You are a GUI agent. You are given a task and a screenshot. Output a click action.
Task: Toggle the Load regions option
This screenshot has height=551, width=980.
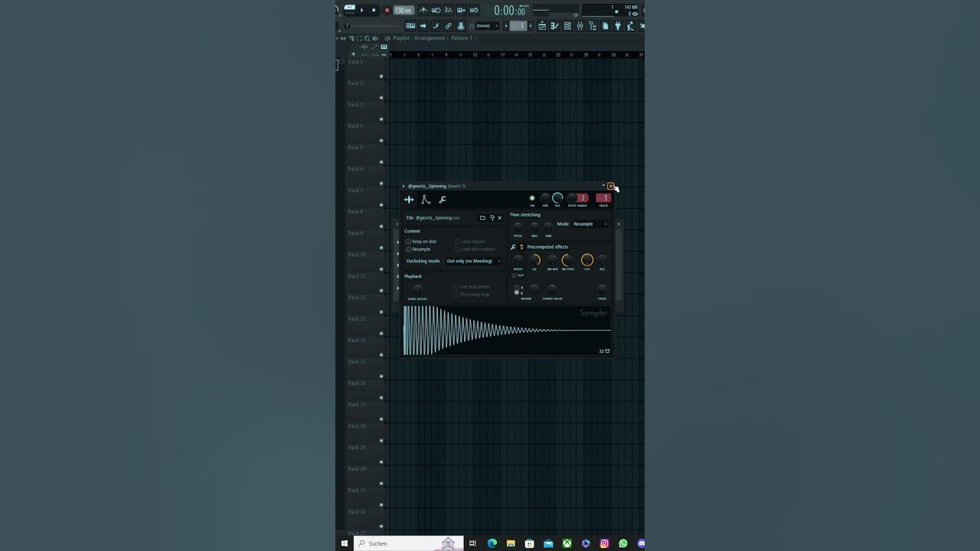click(471, 242)
